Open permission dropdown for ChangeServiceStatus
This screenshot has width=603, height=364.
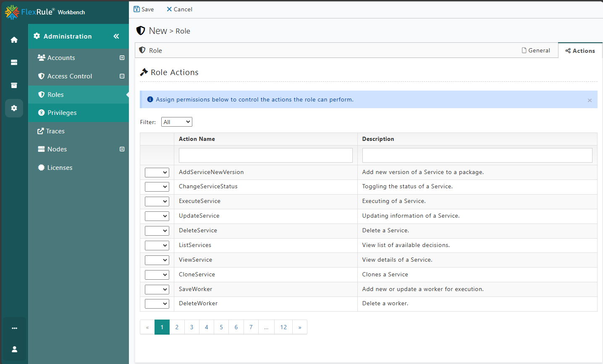(157, 187)
